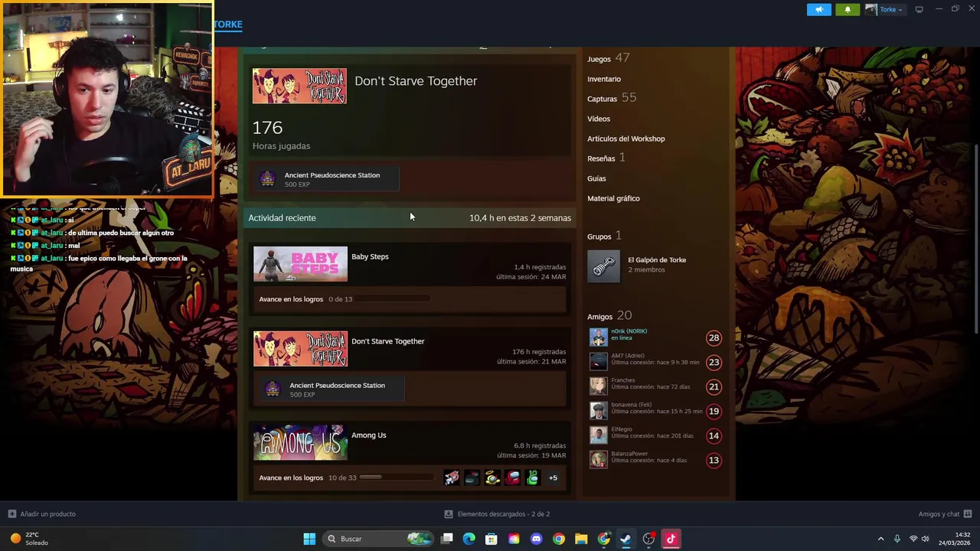This screenshot has height=551, width=980.
Task: Open the green notifications bell
Action: tap(848, 9)
